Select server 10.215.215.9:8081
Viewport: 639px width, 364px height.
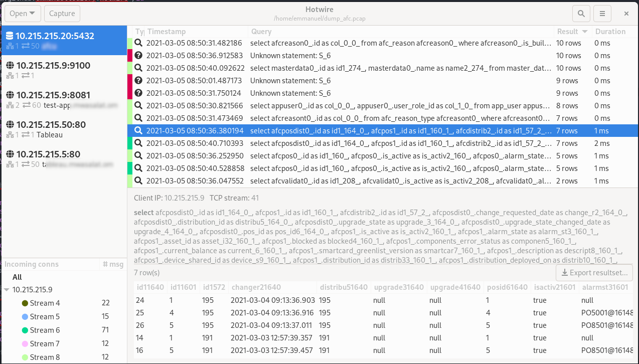64,99
